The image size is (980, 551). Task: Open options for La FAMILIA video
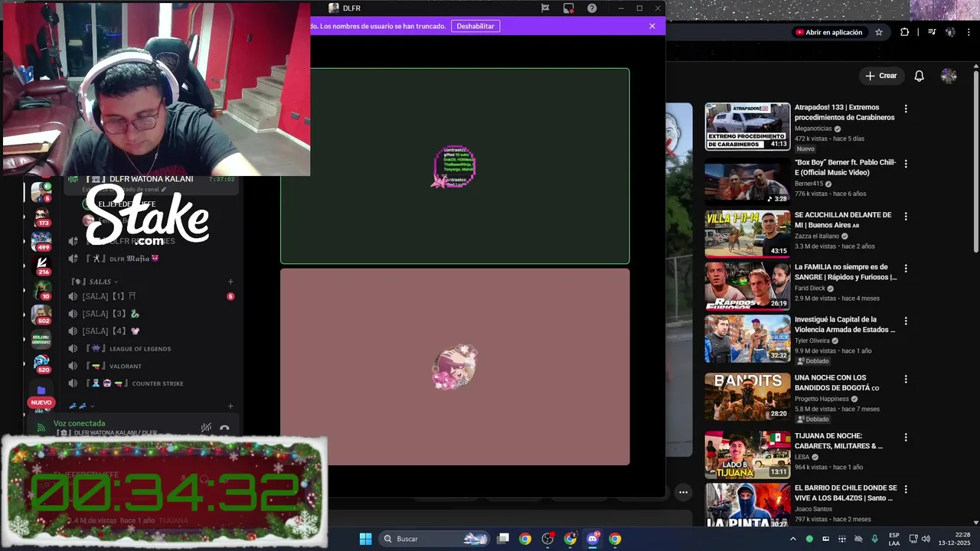point(906,269)
